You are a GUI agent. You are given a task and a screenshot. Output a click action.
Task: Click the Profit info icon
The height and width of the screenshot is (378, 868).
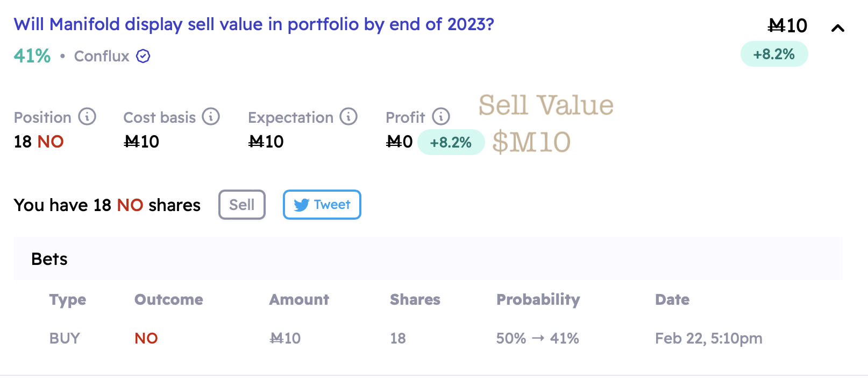441,116
